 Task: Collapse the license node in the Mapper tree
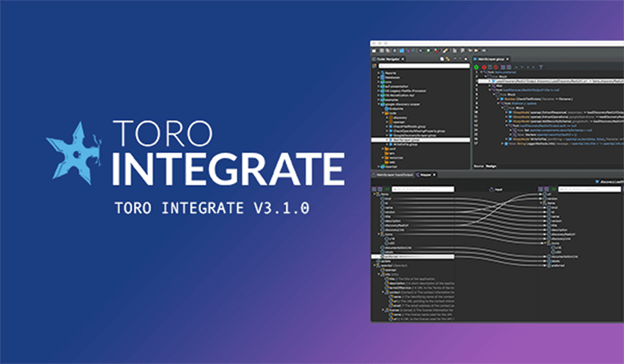point(383,310)
